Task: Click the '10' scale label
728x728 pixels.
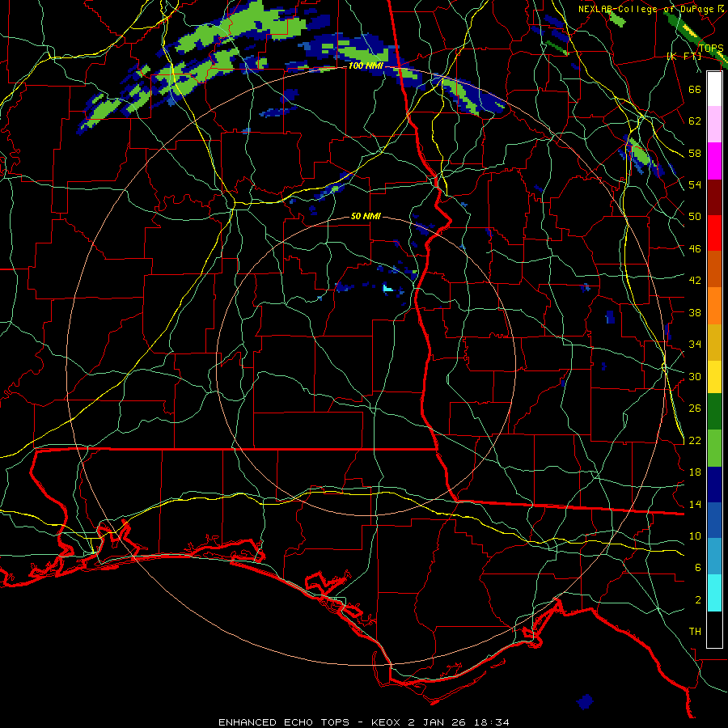Action: click(x=695, y=536)
